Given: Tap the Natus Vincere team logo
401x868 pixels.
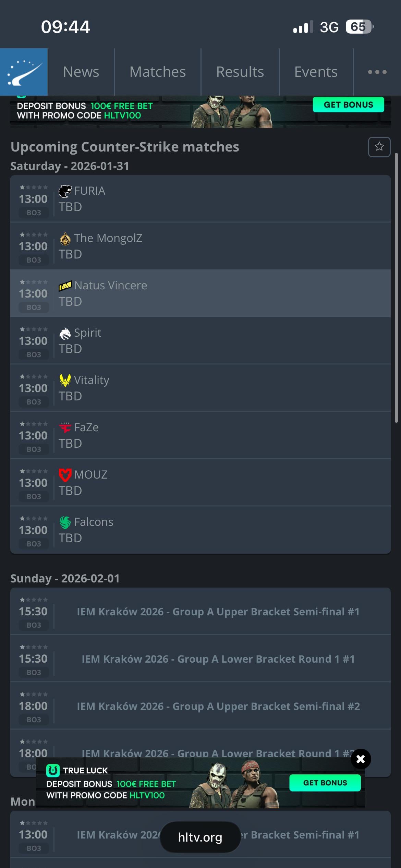Looking at the screenshot, I should tap(65, 286).
